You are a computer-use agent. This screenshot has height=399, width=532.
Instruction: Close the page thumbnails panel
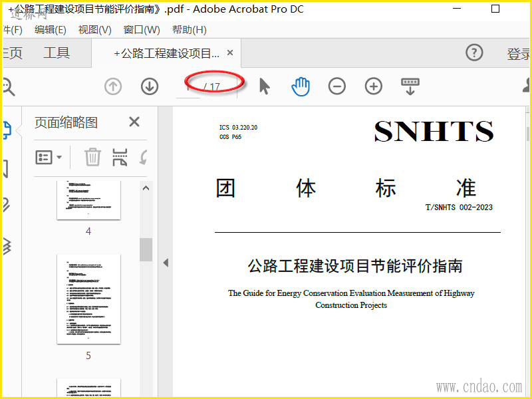[x=134, y=122]
